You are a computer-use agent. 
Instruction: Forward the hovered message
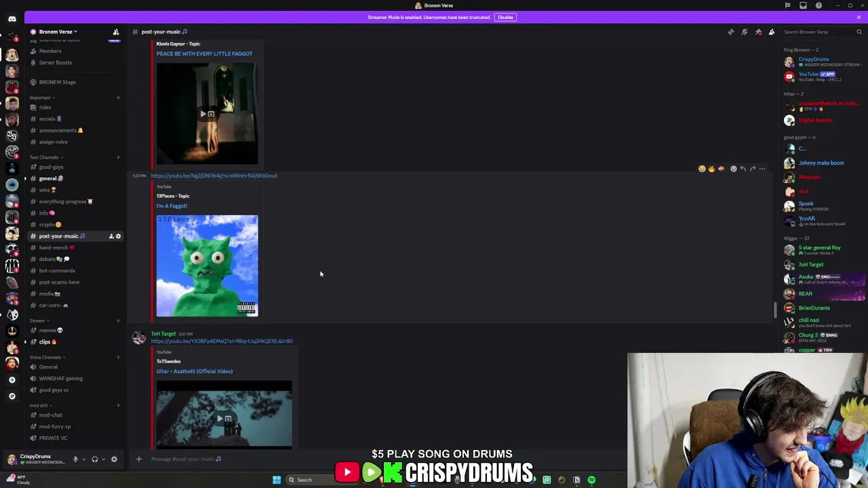coord(752,169)
